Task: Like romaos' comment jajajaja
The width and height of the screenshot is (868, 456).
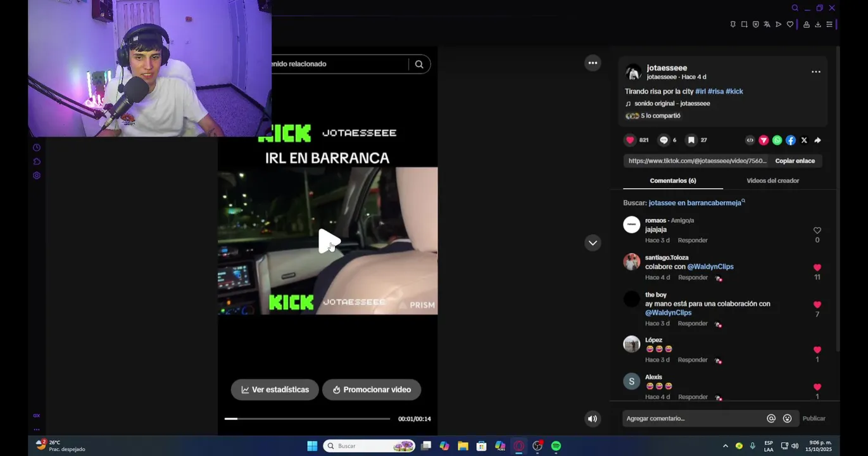Action: [x=817, y=231]
